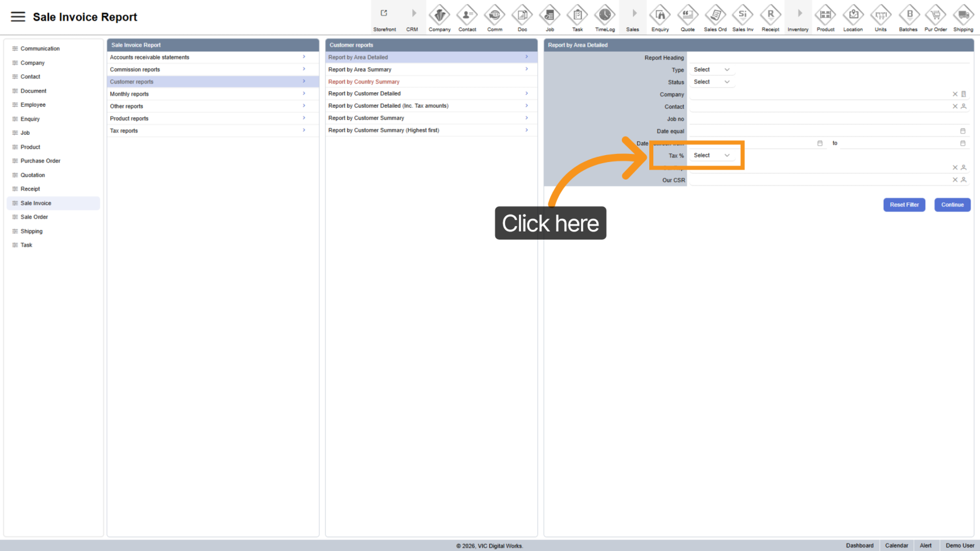This screenshot has height=551, width=980.
Task: Open calendar picker for Date equal
Action: [x=963, y=131]
